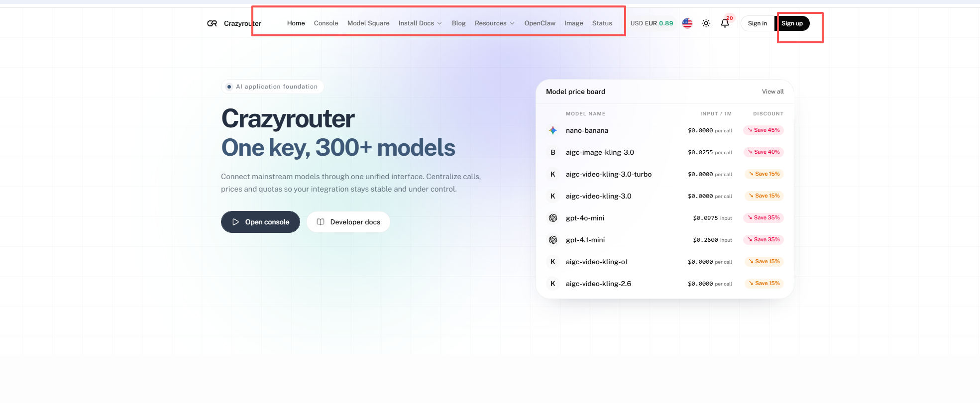Click the OpenAI icon beside gpt-4.1-mini

552,240
